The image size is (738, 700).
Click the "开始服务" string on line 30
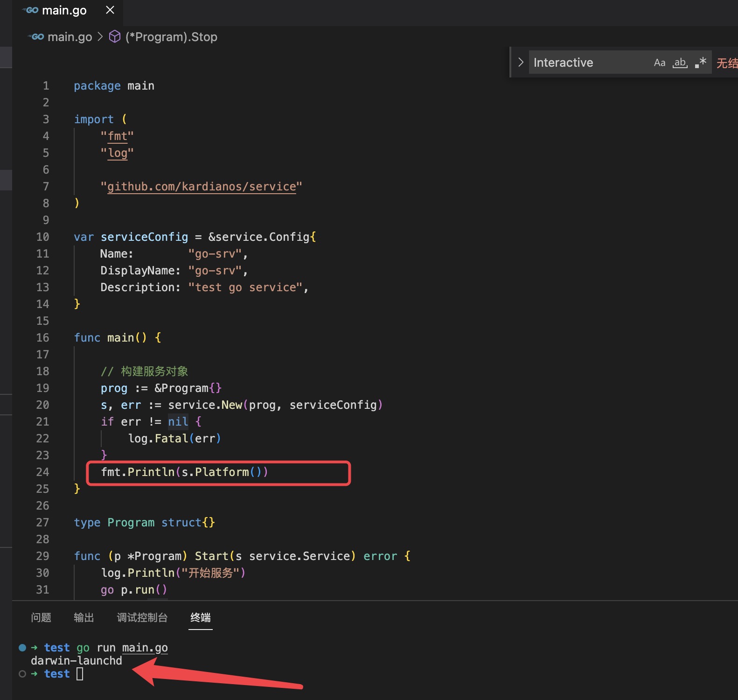coord(210,573)
